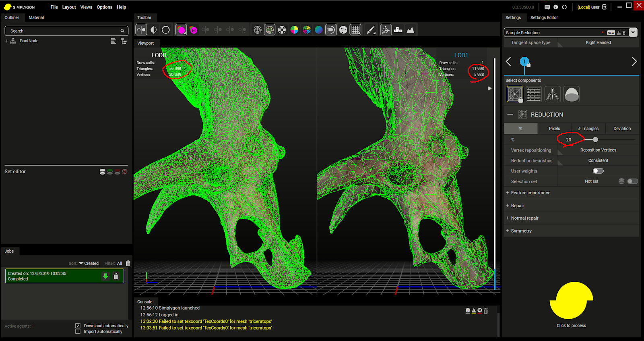The width and height of the screenshot is (644, 341).
Task: Open the Options menu
Action: (104, 7)
